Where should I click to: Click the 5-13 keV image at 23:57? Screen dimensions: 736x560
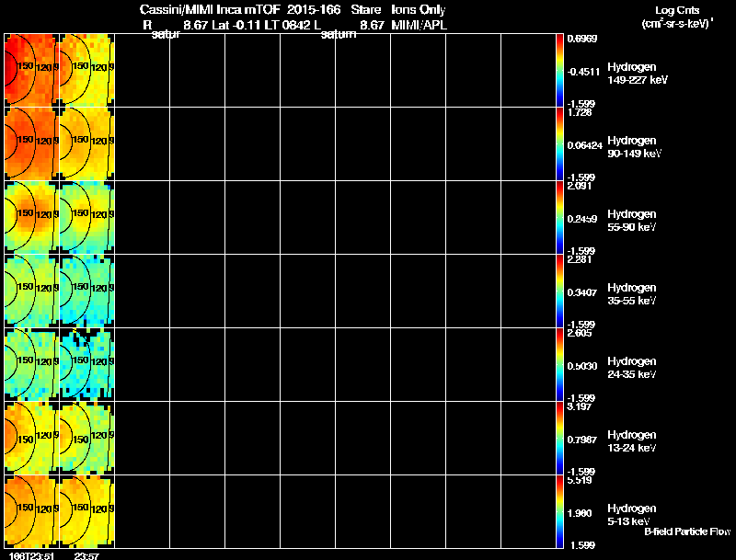86,511
